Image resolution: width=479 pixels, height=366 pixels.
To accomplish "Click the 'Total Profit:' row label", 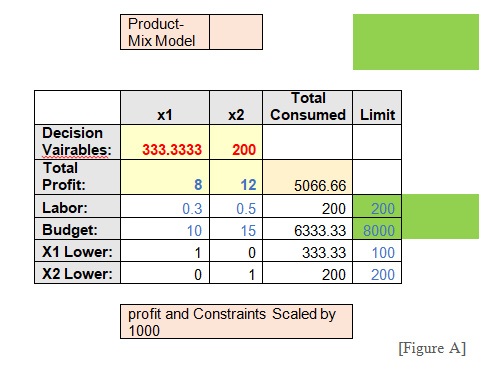I will (x=77, y=177).
